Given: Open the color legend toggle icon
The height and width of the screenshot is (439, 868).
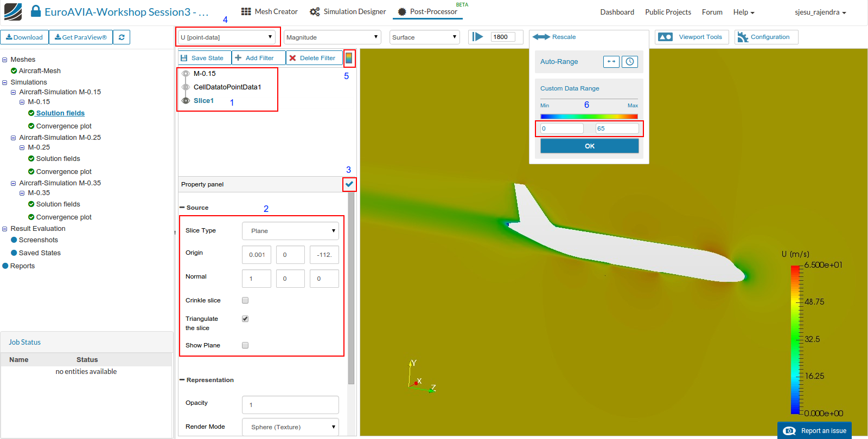Looking at the screenshot, I should pos(349,57).
